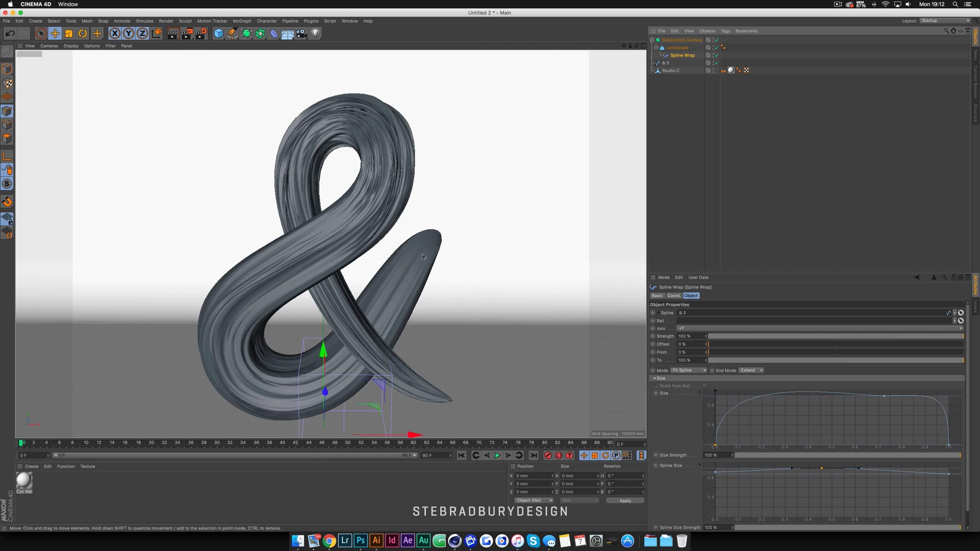
Task: Click the Cube primitive icon
Action: (219, 34)
